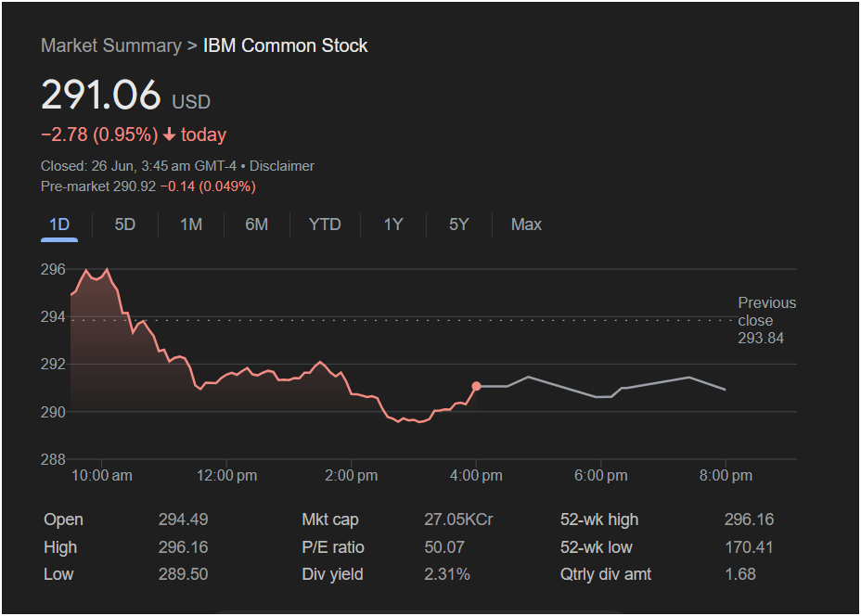Click the Qtrly div amt value 1.68
Image resolution: width=861 pixels, height=616 pixels.
[x=740, y=574]
